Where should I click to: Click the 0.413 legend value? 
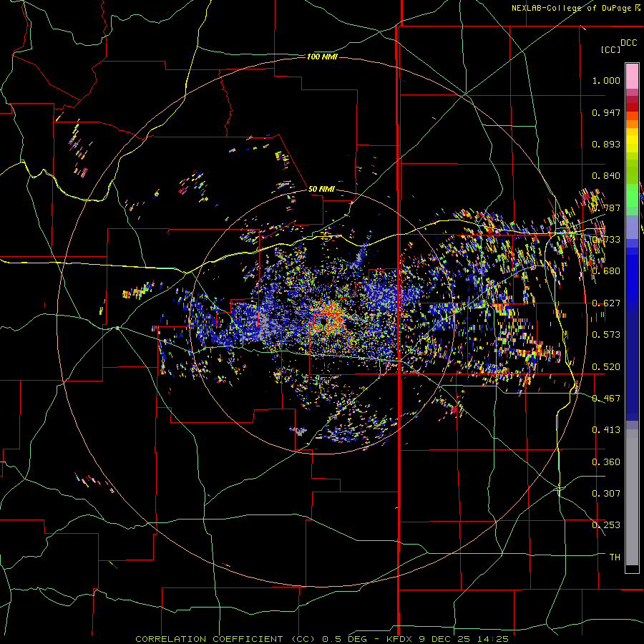coord(606,430)
